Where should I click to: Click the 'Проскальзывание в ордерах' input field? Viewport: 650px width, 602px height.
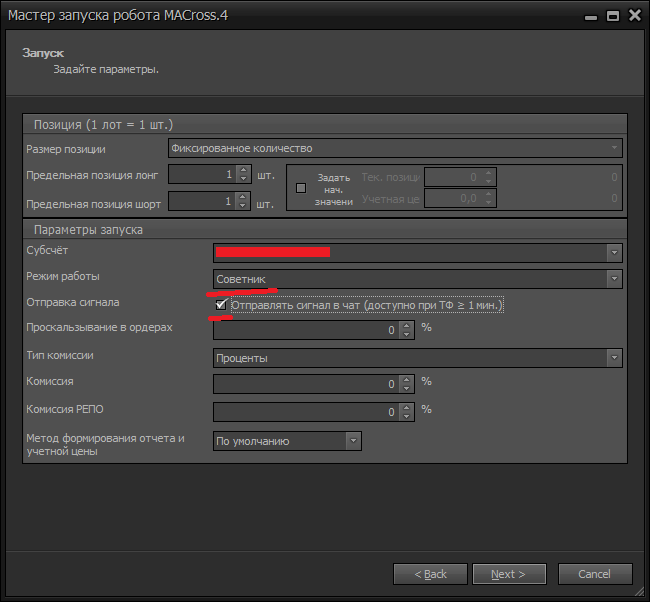305,329
